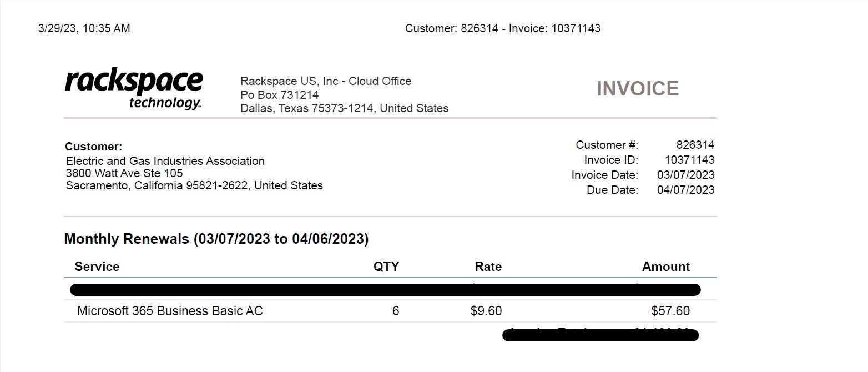This screenshot has width=868, height=372.
Task: Click the Amount column header
Action: 665,267
